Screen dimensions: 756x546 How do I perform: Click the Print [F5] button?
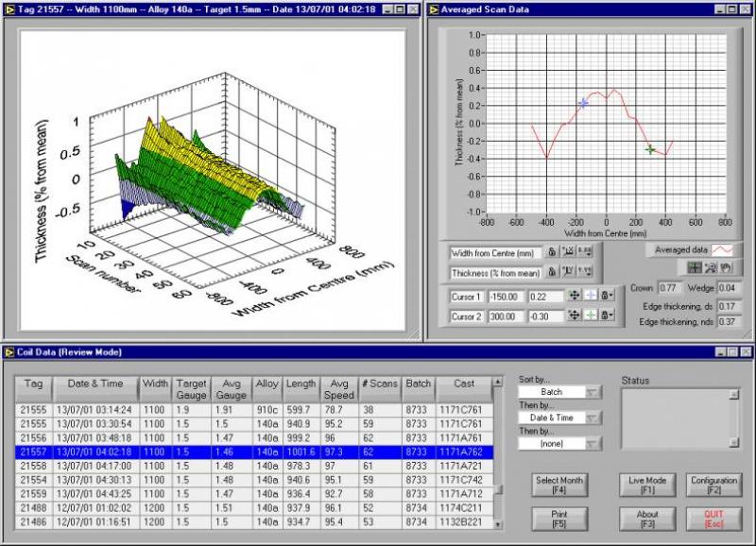559,519
